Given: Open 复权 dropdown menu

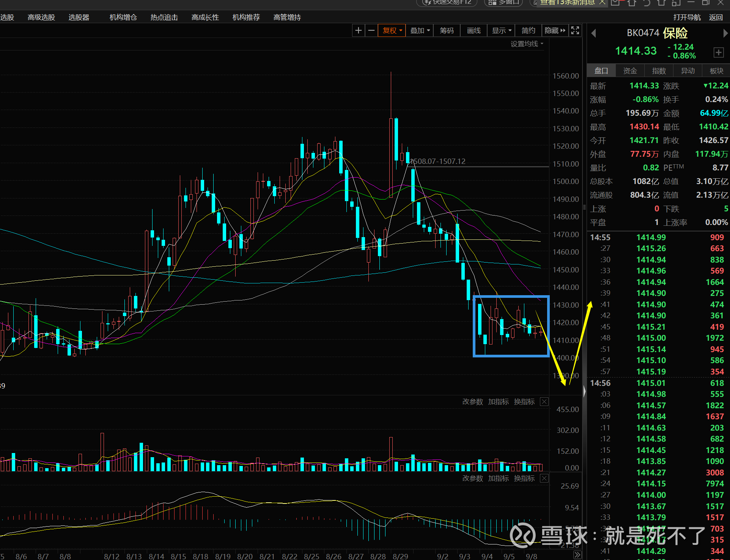Looking at the screenshot, I should (x=392, y=30).
